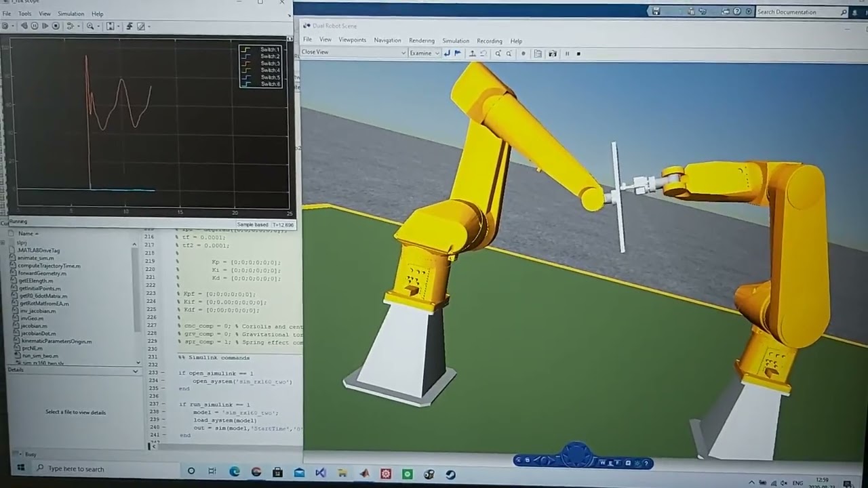Click Switch:6 legend entry in scope
Viewport: 868px width, 488px height.
click(x=261, y=83)
